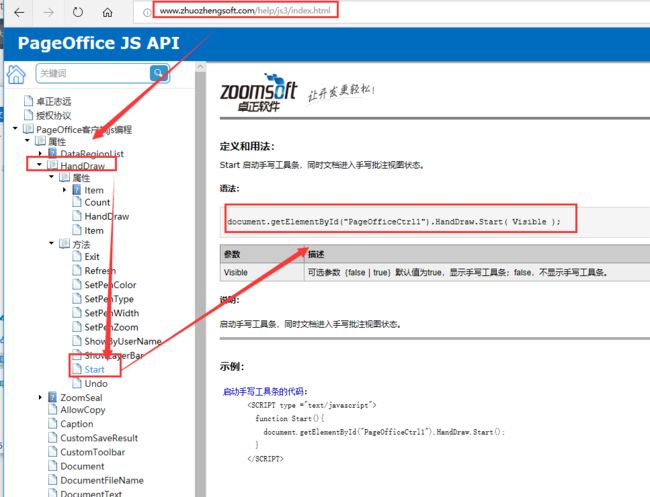This screenshot has height=497, width=650.
Task: Open the SetPenZoom method page
Action: [112, 327]
